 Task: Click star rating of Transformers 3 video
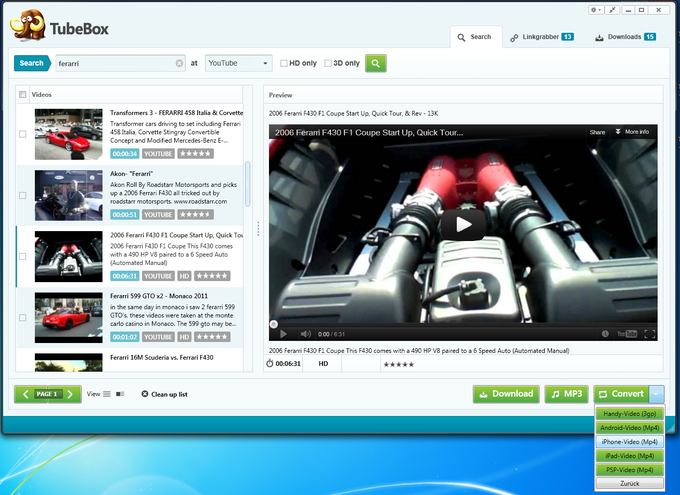click(x=196, y=154)
